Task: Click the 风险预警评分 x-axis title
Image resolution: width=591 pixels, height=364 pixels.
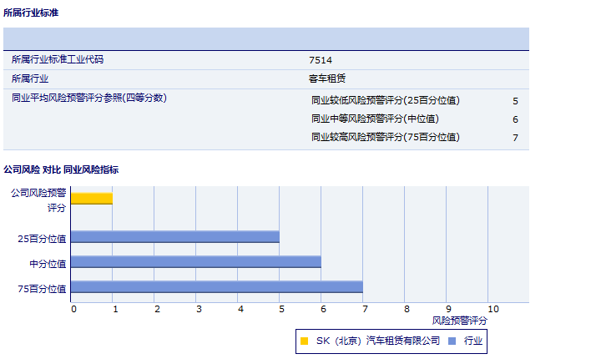Action: tap(459, 321)
